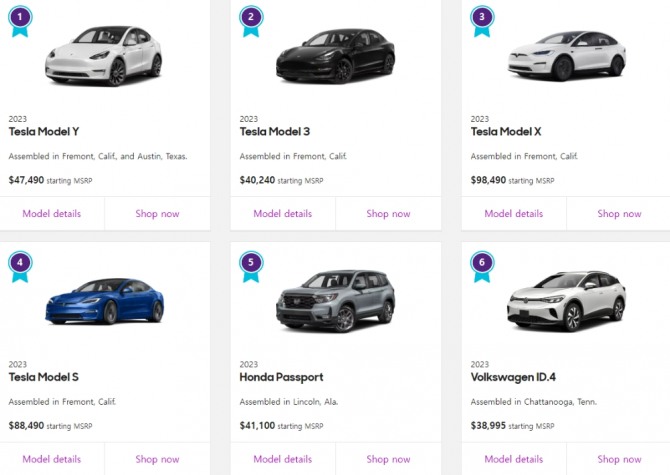
Task: Shop now for Tesla Model S
Action: 157,459
